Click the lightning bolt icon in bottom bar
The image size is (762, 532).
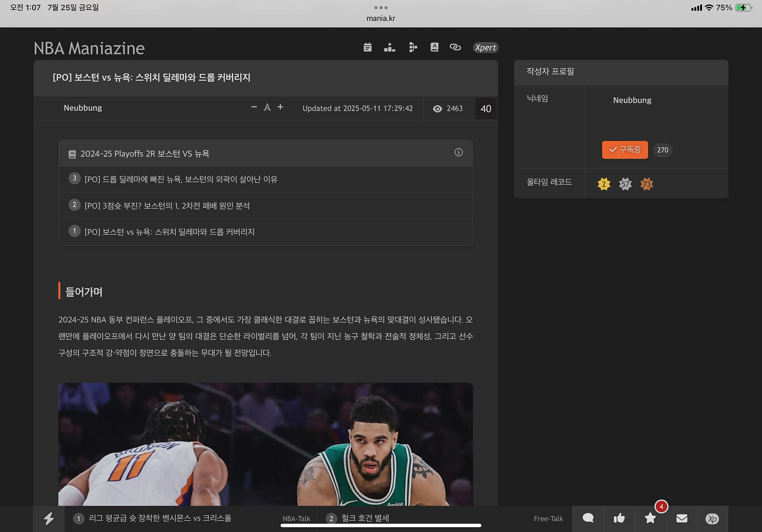point(49,518)
